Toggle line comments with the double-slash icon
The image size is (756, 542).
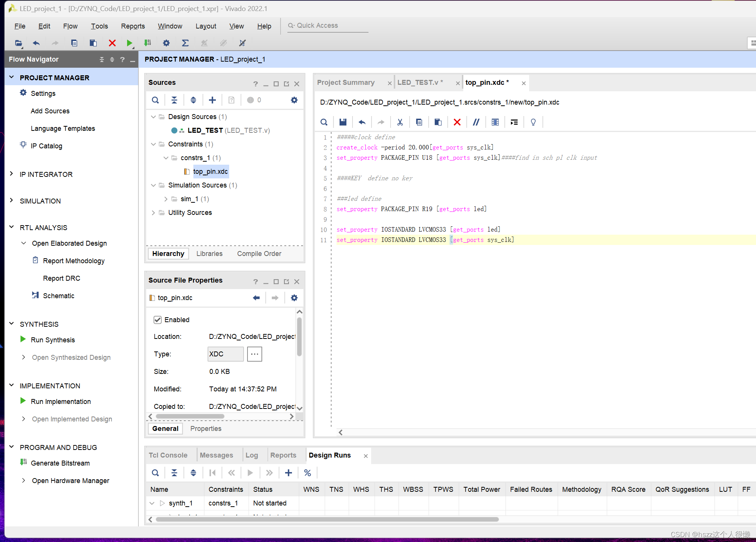[476, 122]
